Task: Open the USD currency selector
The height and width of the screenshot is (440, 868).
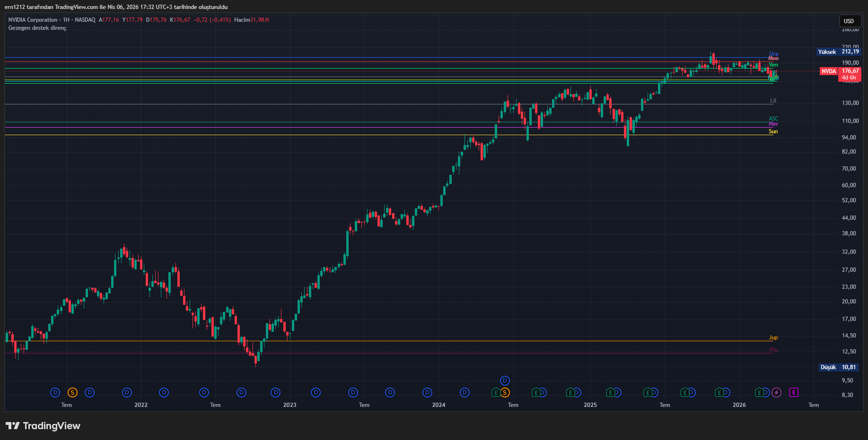Action: pyautogui.click(x=849, y=21)
